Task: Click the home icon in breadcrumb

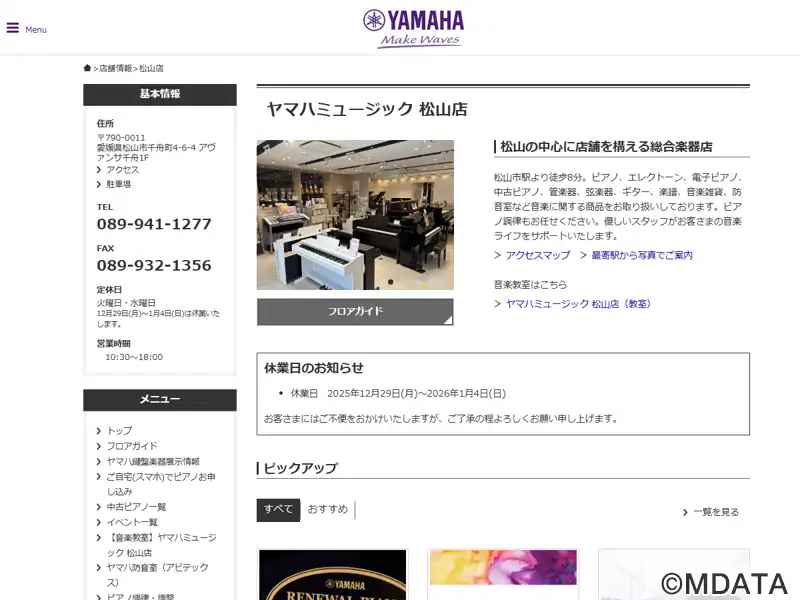Action: pyautogui.click(x=88, y=68)
